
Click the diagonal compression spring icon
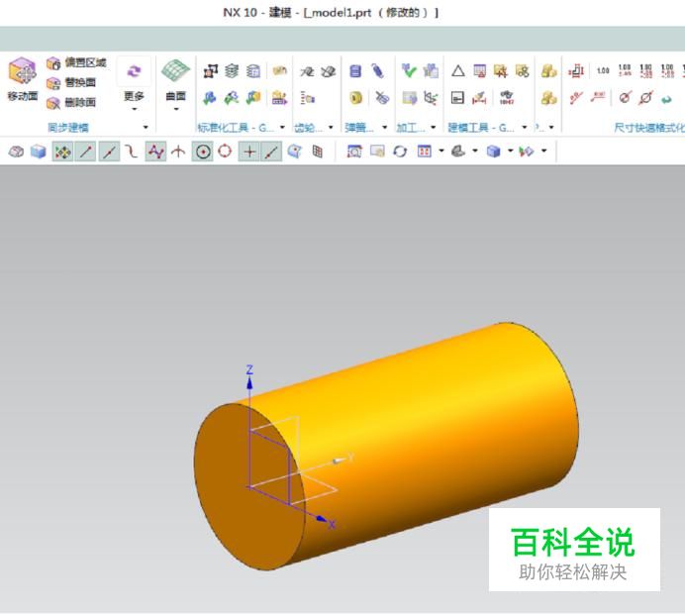377,71
